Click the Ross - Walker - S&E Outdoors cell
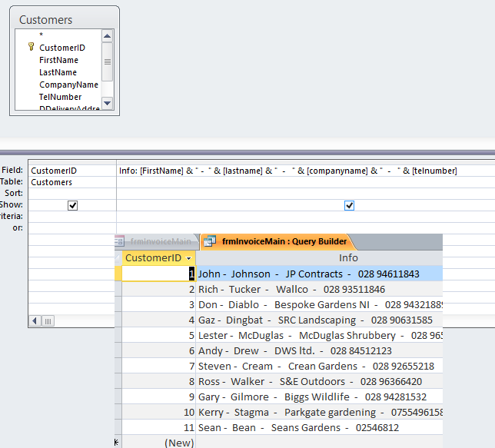The width and height of the screenshot is (495, 448). point(319,381)
